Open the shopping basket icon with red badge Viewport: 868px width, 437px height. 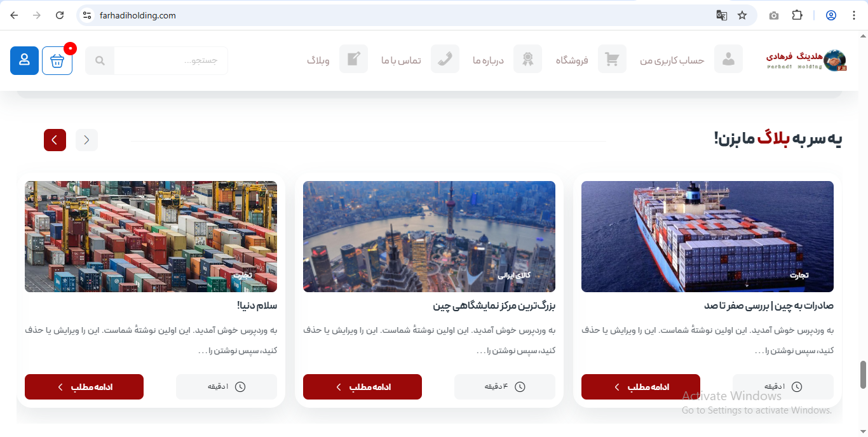(57, 60)
